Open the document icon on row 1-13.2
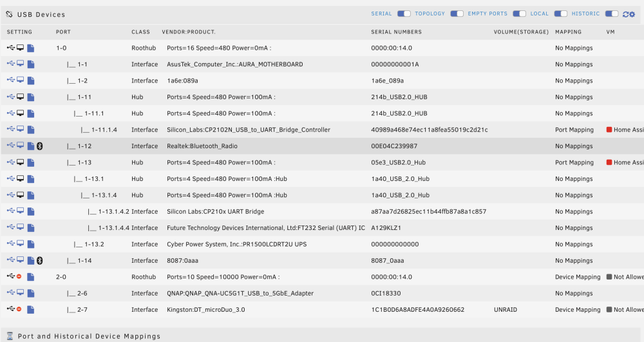Image resolution: width=644 pixels, height=342 pixels. click(x=31, y=244)
